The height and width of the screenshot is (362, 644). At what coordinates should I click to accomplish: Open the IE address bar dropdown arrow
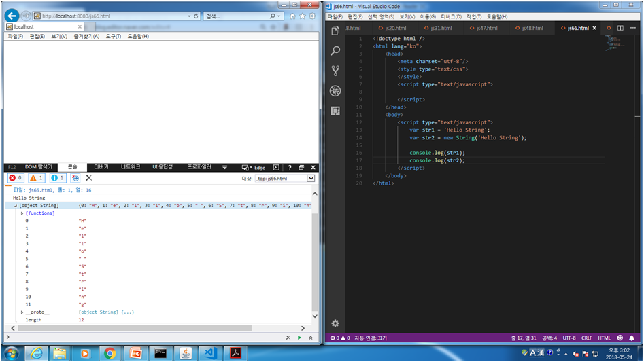pos(189,16)
